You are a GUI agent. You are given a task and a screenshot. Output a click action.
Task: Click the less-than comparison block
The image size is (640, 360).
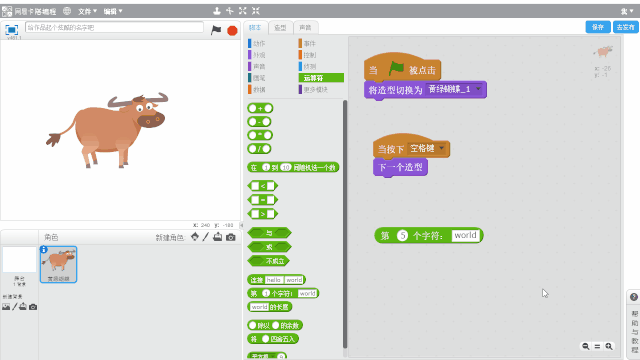coord(262,186)
